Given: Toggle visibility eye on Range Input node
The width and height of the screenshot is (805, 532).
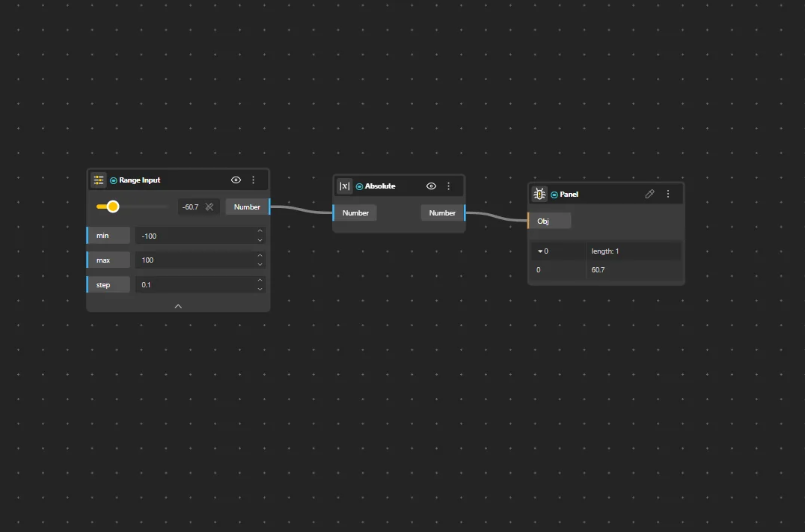Looking at the screenshot, I should click(236, 180).
